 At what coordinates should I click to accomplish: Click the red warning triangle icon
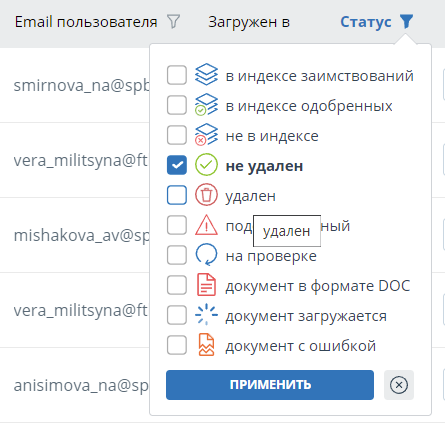(x=206, y=225)
